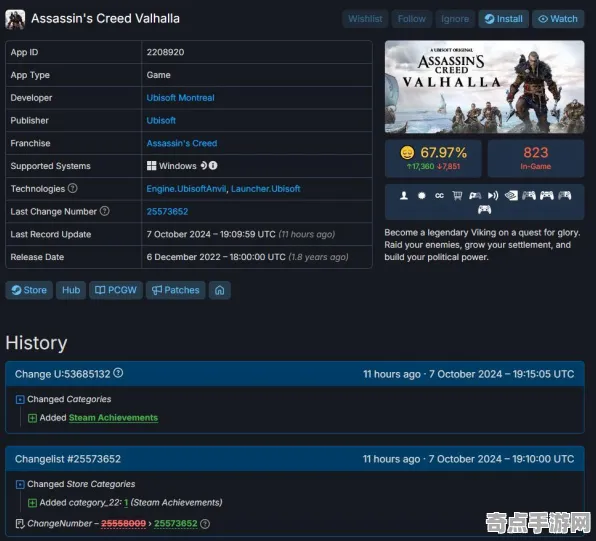Viewport: 596px width, 541px height.
Task: Click the partial controller support icon
Action: (475, 195)
